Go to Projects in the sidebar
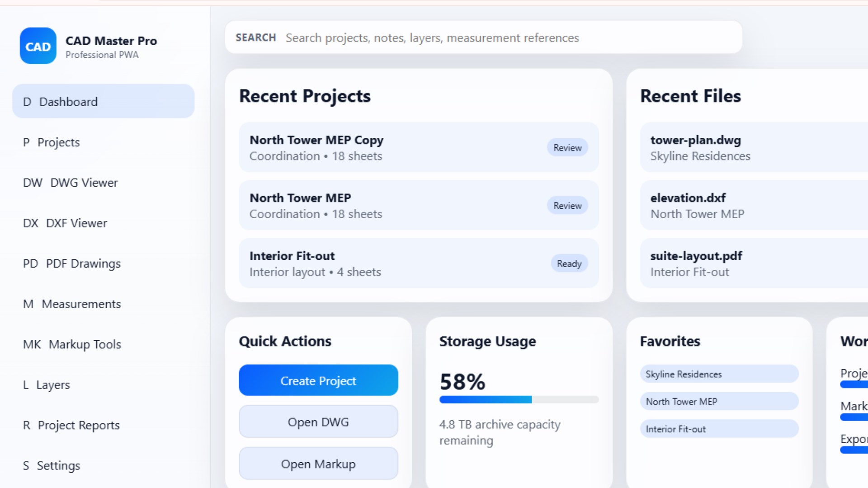868x488 pixels. point(103,142)
